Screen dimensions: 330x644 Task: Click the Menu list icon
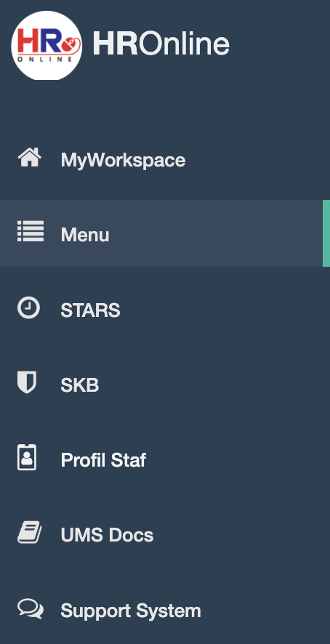click(x=31, y=231)
